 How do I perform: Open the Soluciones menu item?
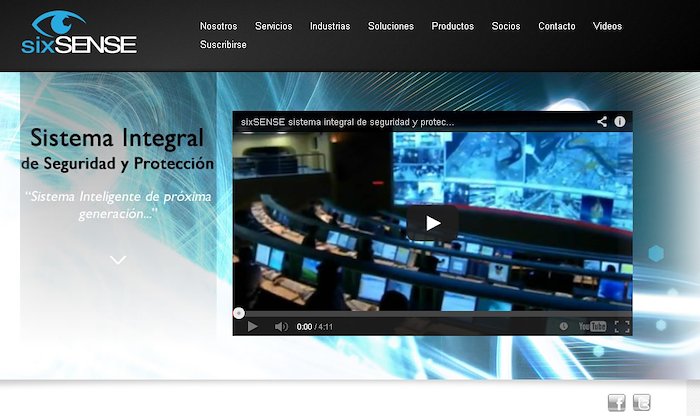click(391, 26)
